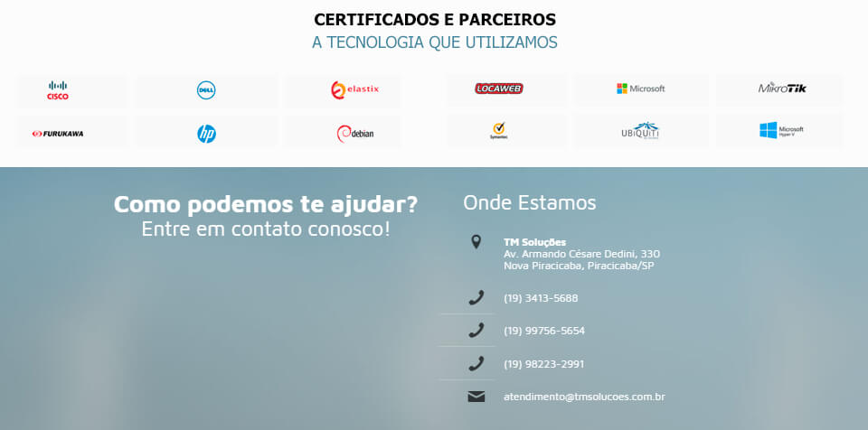Click the TM Soluções company name
Screen dimensions: 868x430
point(534,242)
